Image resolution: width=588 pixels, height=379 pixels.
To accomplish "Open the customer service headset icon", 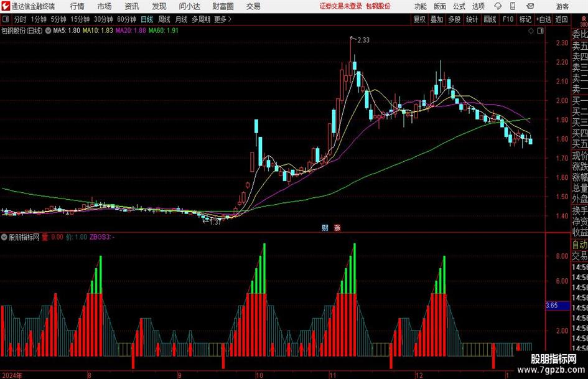I will click(498, 6).
